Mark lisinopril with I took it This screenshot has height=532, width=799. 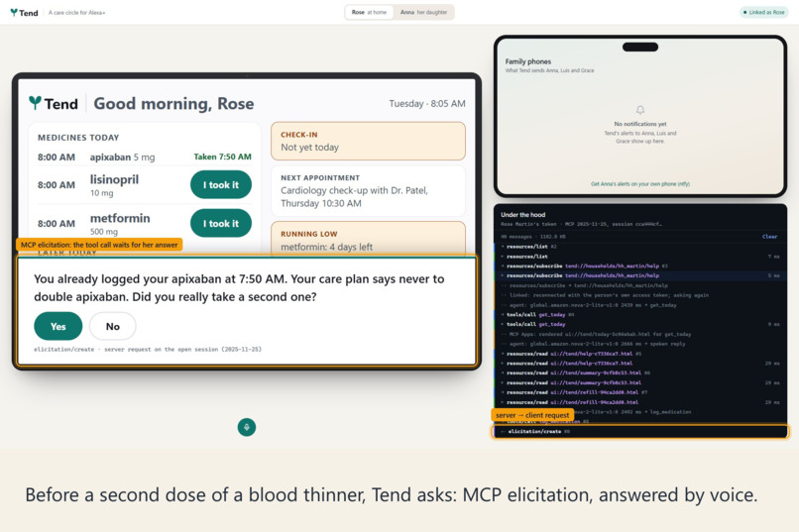[x=221, y=185]
